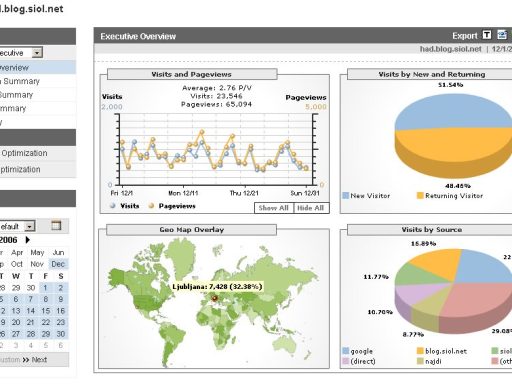Select Oct in the month picker

click(17, 264)
